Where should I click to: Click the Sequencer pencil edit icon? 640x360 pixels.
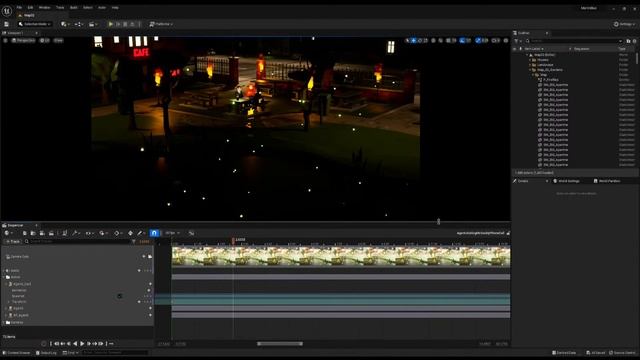click(x=141, y=233)
